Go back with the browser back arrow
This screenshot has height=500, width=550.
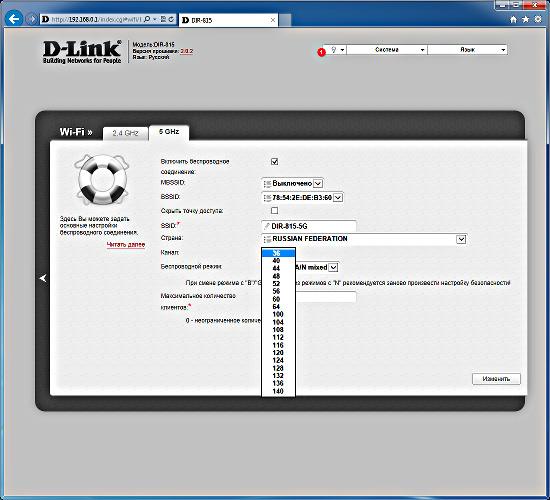pyautogui.click(x=14, y=19)
